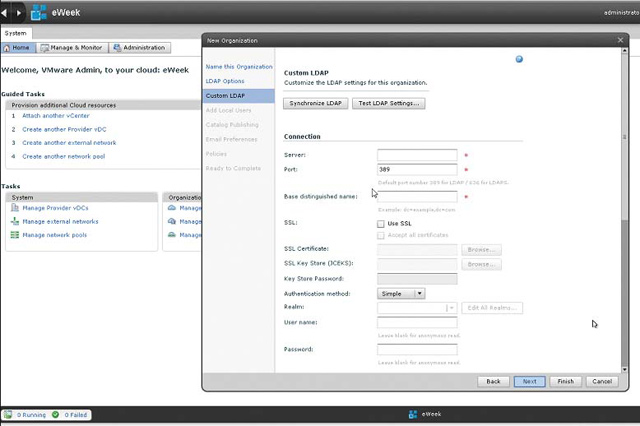Click Browse for SSL Certificate
The height and width of the screenshot is (426, 640).
482,249
